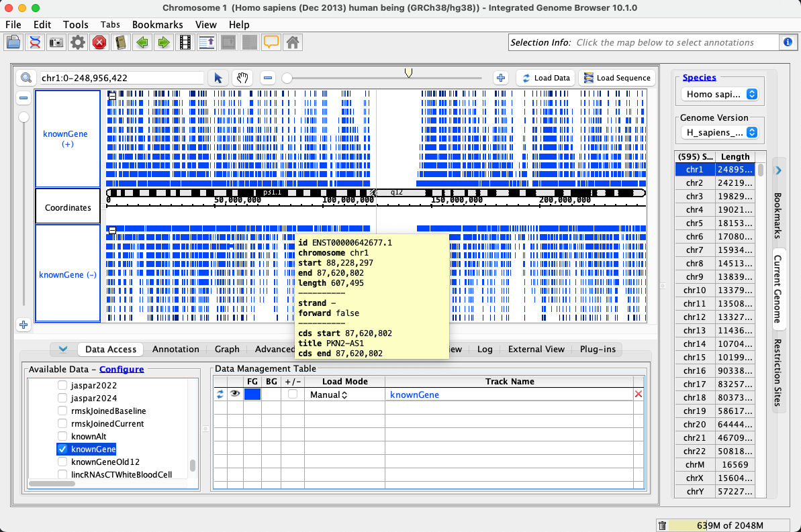Image resolution: width=801 pixels, height=532 pixels.
Task: Toggle knownGene track visibility eye icon
Action: [x=235, y=394]
